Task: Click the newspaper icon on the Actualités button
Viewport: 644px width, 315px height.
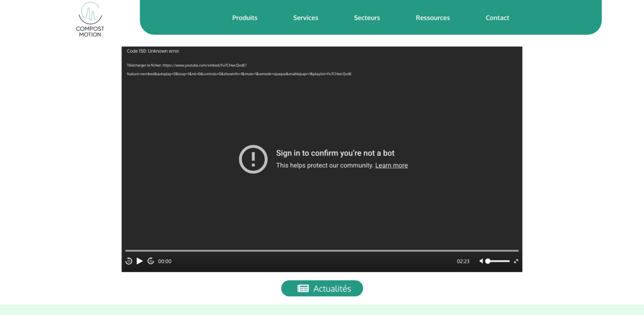Action: pos(303,289)
